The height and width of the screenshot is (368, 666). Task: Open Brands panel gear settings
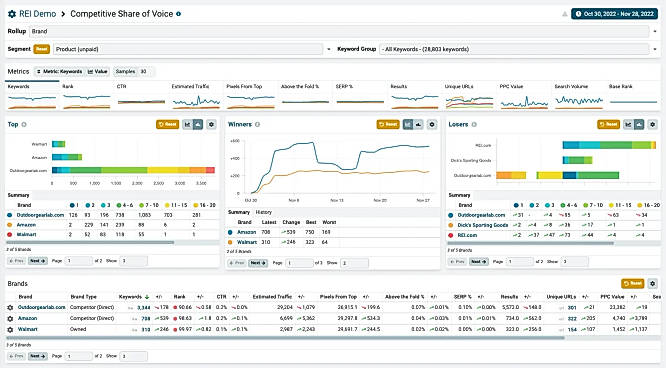pyautogui.click(x=653, y=283)
